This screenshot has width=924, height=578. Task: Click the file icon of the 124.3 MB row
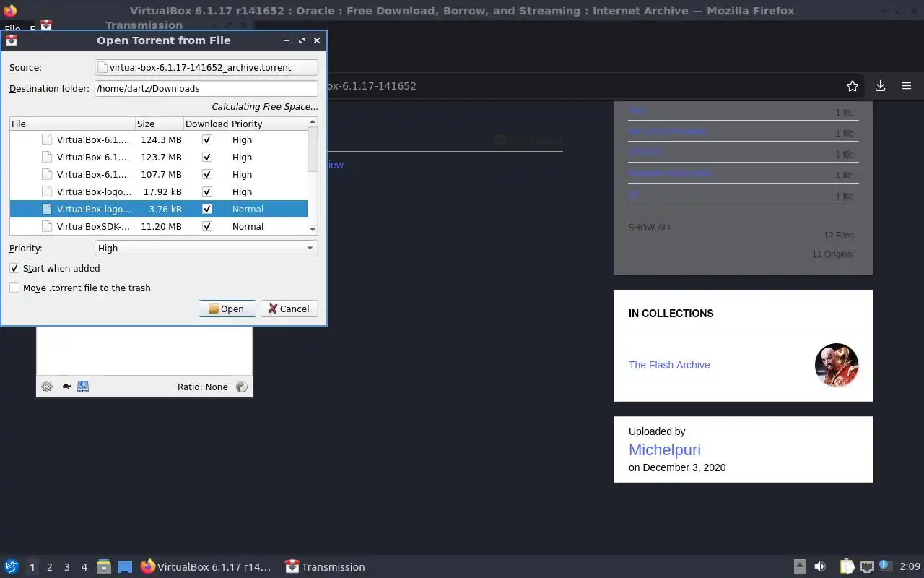[x=47, y=139]
